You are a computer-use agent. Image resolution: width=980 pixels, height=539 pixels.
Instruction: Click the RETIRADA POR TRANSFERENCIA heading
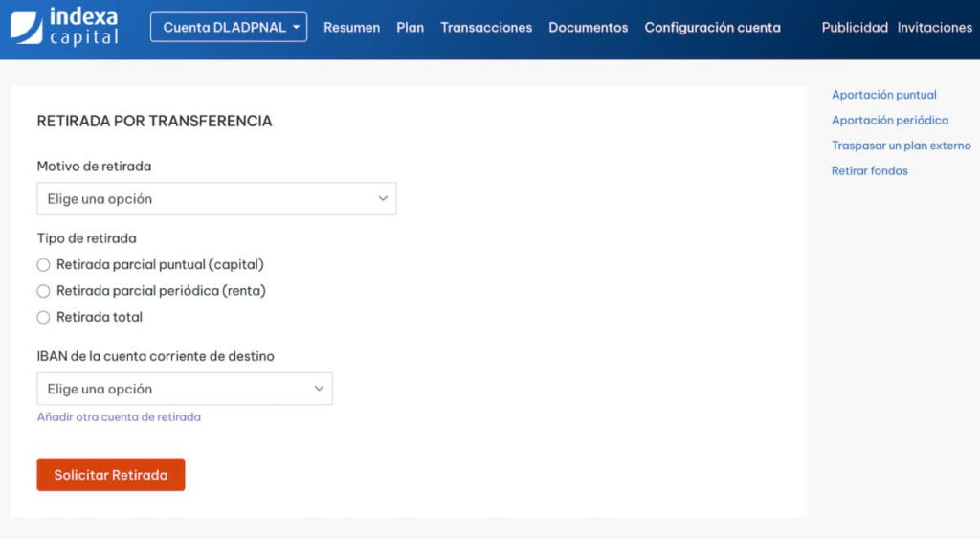pos(154,121)
